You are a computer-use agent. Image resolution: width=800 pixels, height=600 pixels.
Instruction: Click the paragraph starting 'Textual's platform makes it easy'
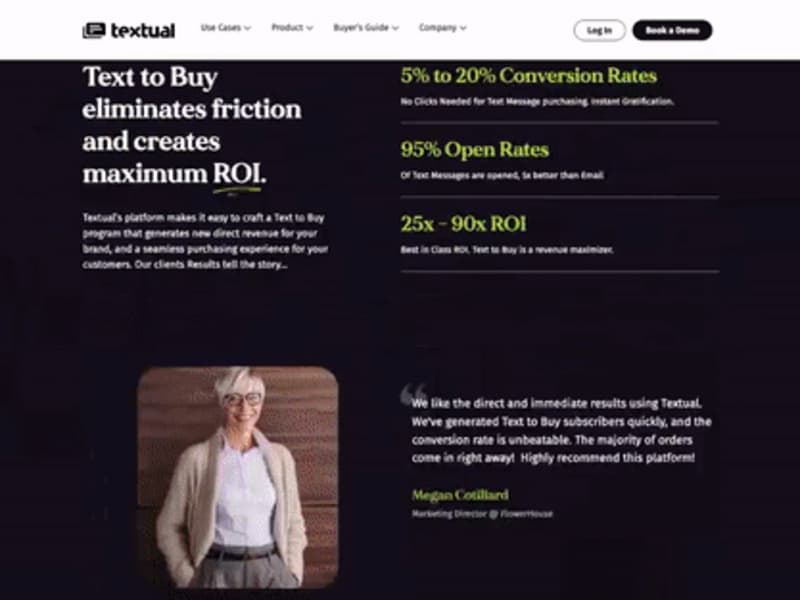click(205, 241)
